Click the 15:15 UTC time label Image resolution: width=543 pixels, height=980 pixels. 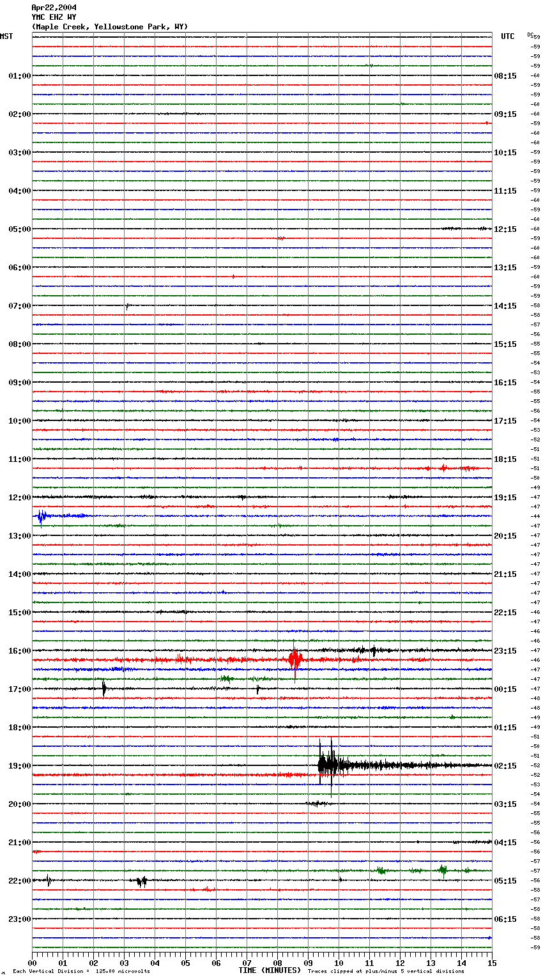pos(505,344)
